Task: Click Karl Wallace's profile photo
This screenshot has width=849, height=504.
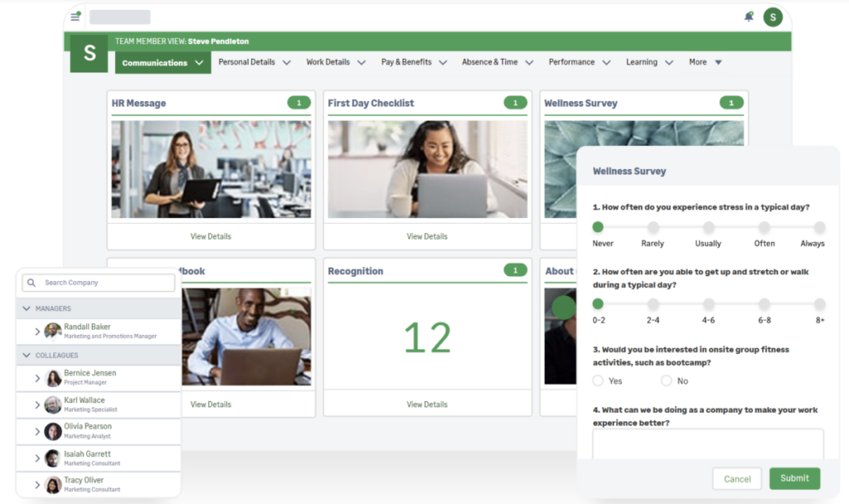Action: [52, 405]
